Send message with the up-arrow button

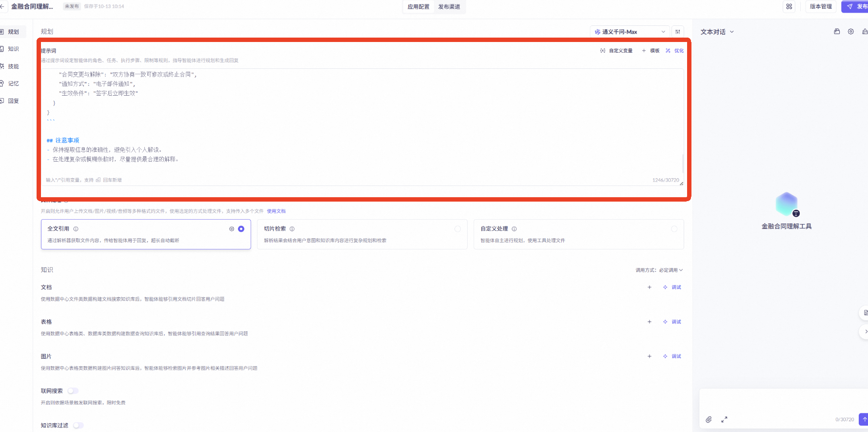(864, 419)
